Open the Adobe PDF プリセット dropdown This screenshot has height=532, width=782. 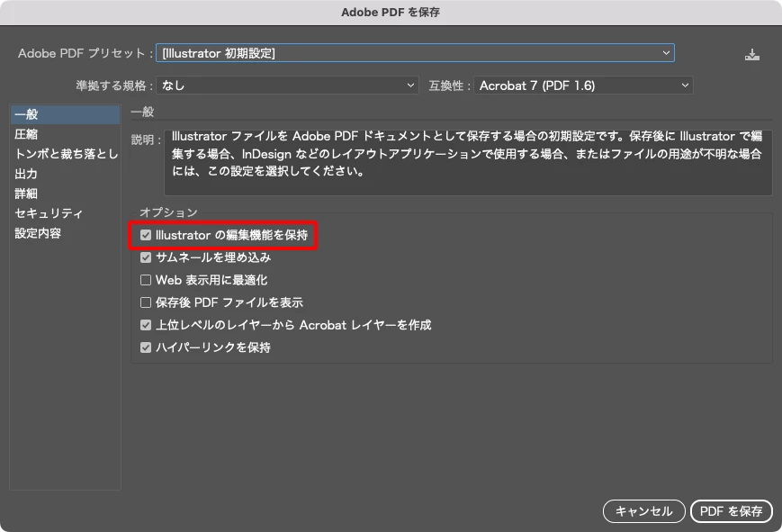point(415,53)
